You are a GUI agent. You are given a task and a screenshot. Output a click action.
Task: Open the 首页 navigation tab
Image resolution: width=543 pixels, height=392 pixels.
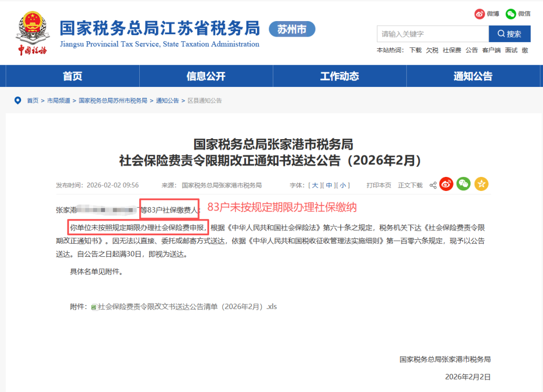click(x=72, y=76)
